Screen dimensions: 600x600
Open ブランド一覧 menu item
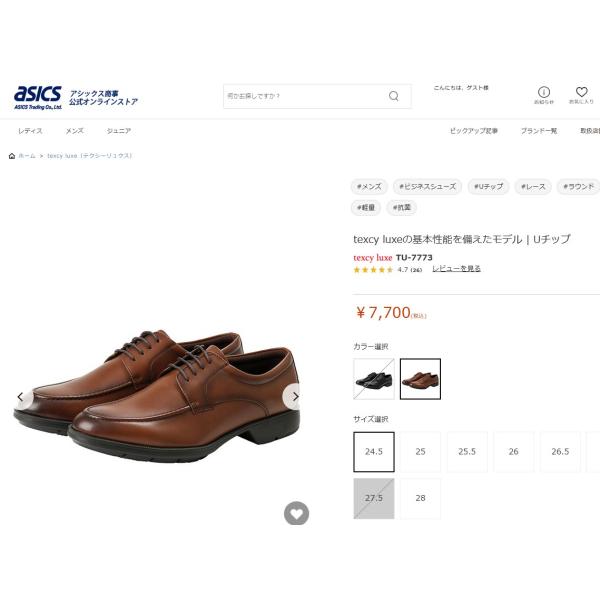[x=539, y=131]
